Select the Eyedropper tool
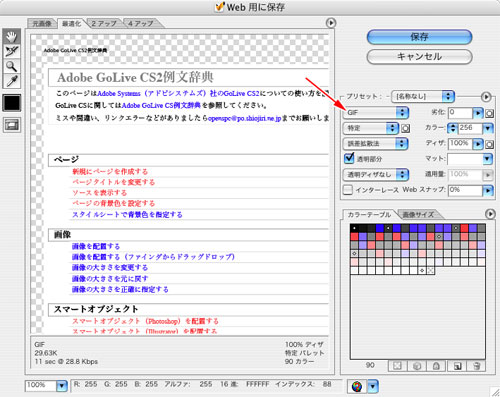Viewport: 500px width, 397px height. [12, 81]
